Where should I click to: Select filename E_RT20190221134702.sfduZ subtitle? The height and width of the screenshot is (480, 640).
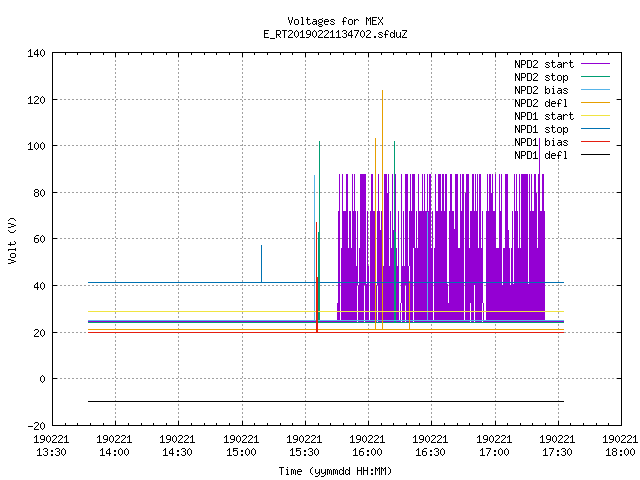click(335, 34)
